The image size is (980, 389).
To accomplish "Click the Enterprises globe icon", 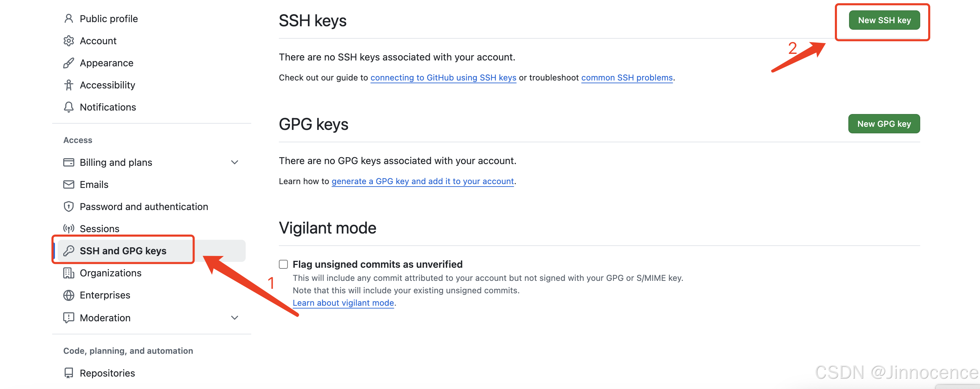I will [68, 295].
